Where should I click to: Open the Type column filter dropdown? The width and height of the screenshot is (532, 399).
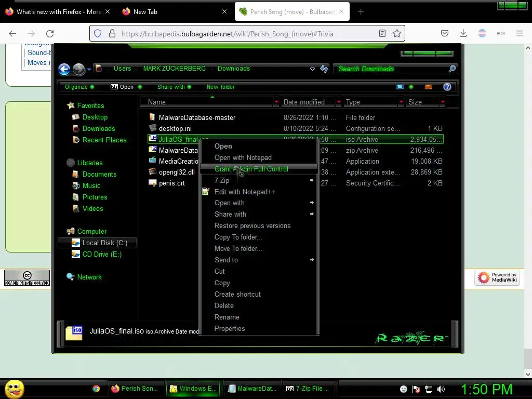(401, 102)
